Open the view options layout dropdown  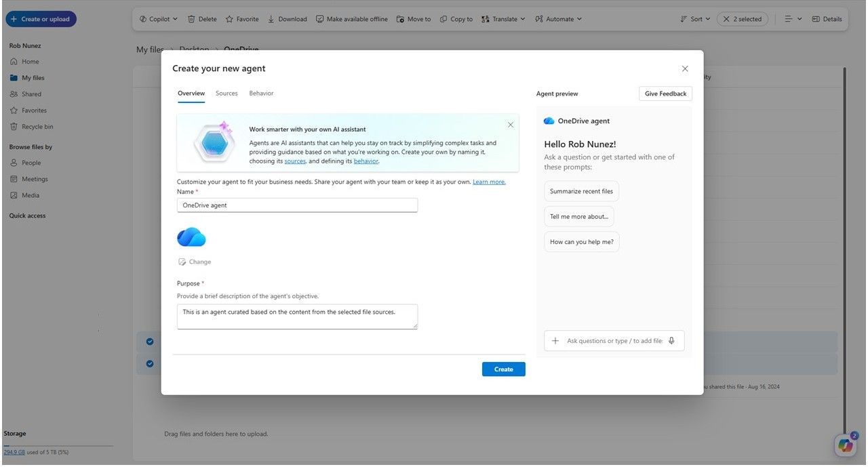[793, 19]
